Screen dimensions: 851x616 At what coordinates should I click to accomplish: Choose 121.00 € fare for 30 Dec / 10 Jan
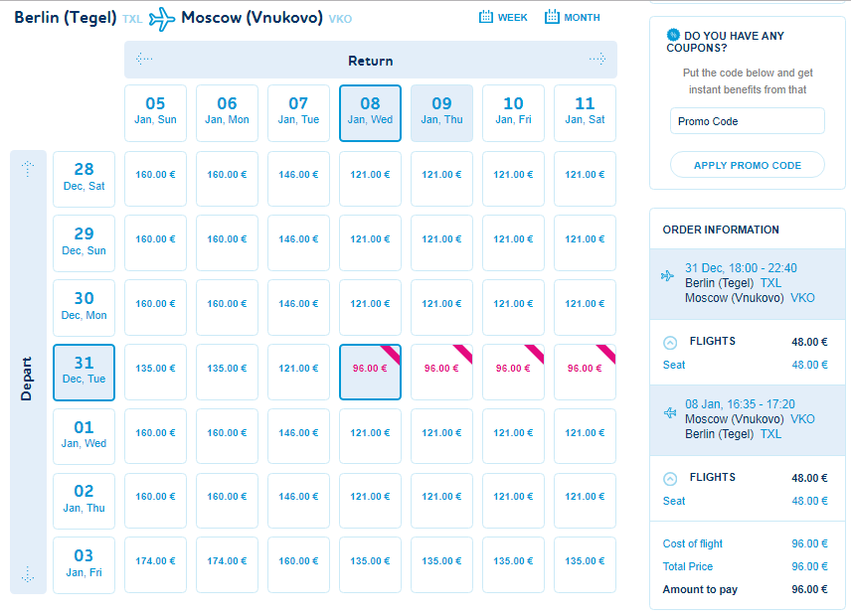coord(513,308)
